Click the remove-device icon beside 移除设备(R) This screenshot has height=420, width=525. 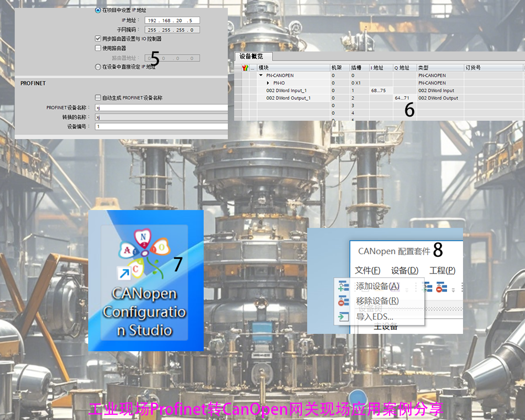(343, 301)
